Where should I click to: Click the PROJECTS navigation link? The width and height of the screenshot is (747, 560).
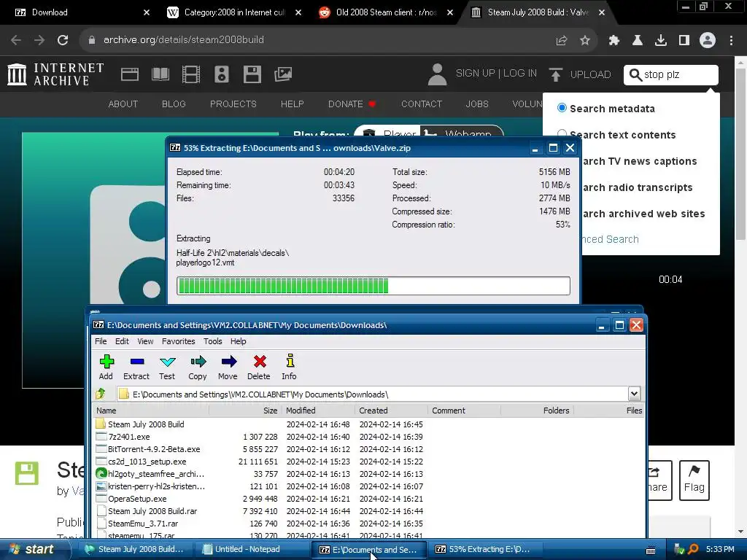tap(233, 104)
